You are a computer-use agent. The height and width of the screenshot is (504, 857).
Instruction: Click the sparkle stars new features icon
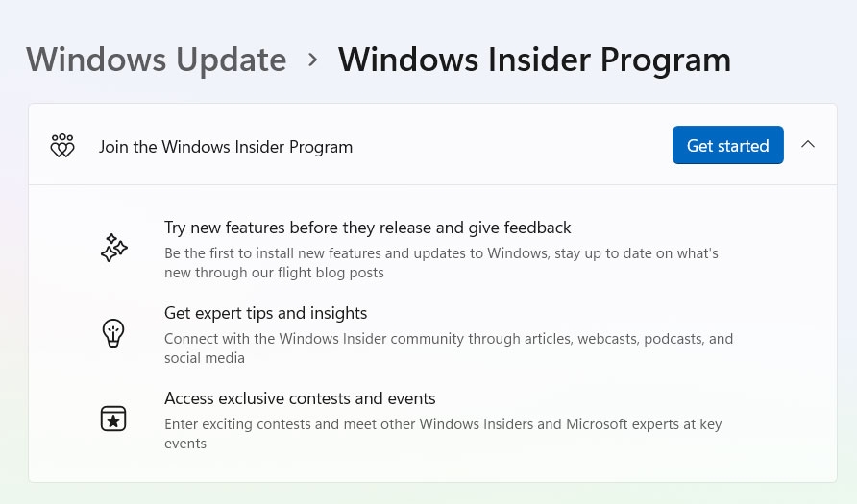113,248
